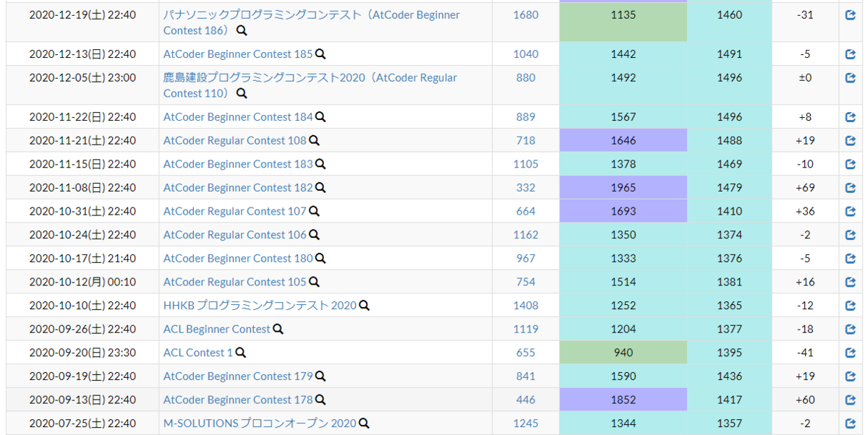Share the AtCoder Regular Contest 107 result

click(851, 211)
